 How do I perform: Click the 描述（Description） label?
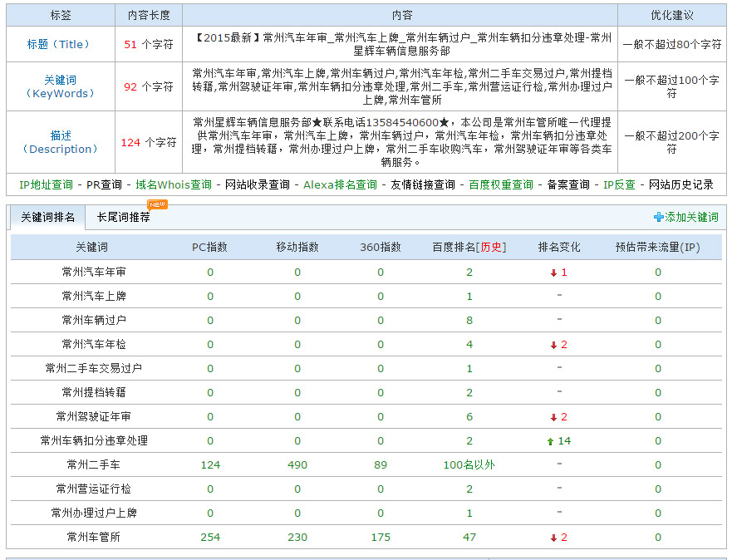60,142
